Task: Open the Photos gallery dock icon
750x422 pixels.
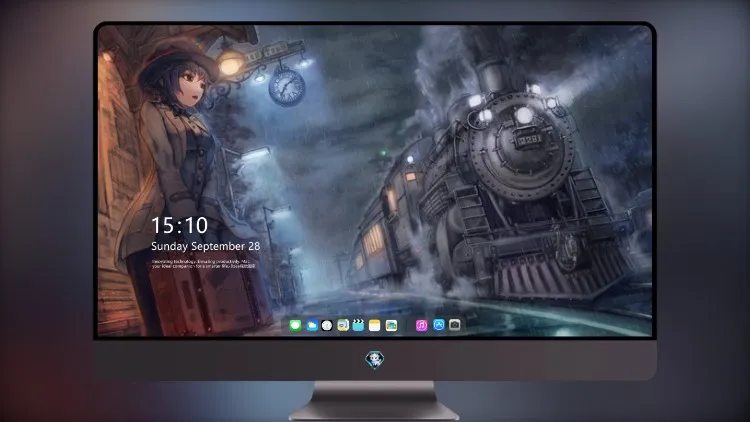Action: [x=391, y=326]
